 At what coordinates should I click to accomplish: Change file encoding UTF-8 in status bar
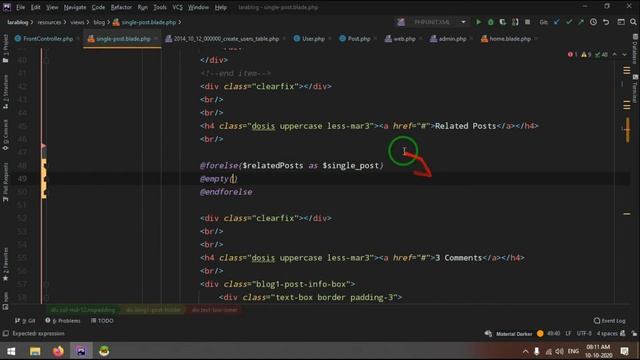584,333
